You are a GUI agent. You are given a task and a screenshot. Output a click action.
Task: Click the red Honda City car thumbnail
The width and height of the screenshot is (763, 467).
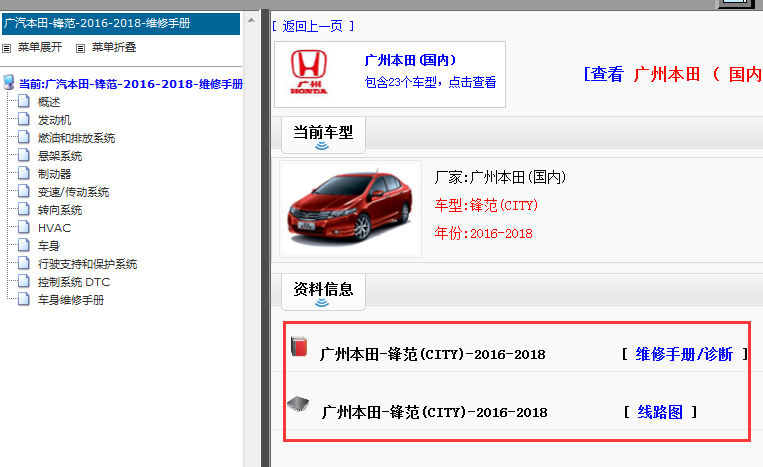(350, 209)
